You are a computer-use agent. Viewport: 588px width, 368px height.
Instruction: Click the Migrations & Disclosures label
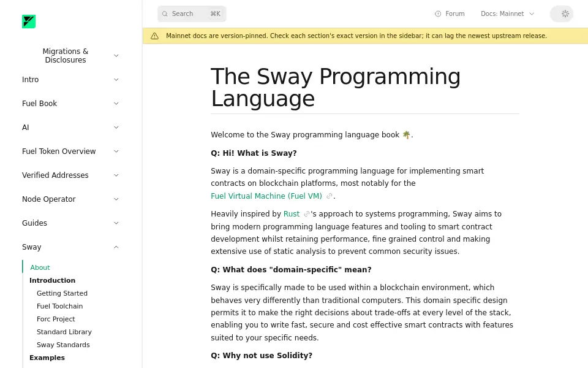[66, 56]
